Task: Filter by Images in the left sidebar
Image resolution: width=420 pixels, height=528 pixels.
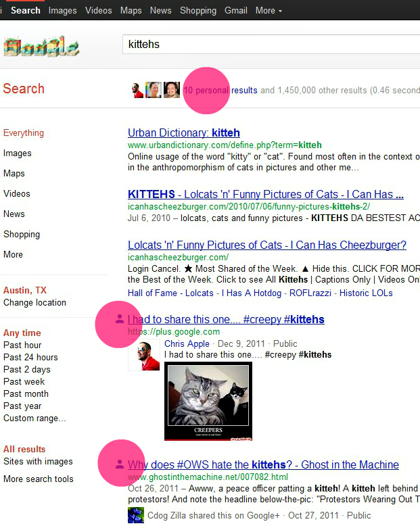Action: click(x=18, y=153)
